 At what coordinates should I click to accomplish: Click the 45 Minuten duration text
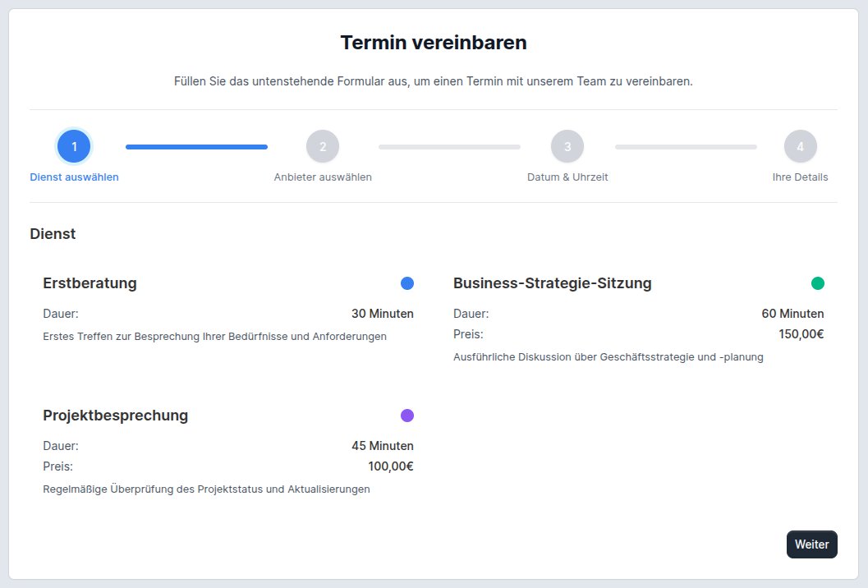[383, 446]
